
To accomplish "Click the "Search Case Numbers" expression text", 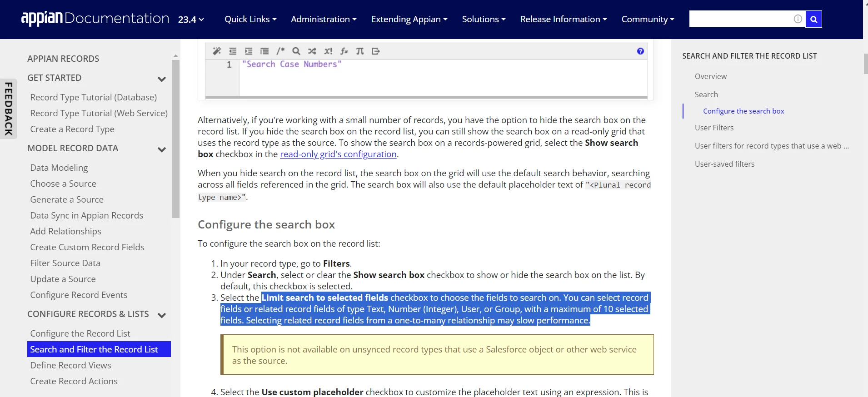I will click(291, 64).
